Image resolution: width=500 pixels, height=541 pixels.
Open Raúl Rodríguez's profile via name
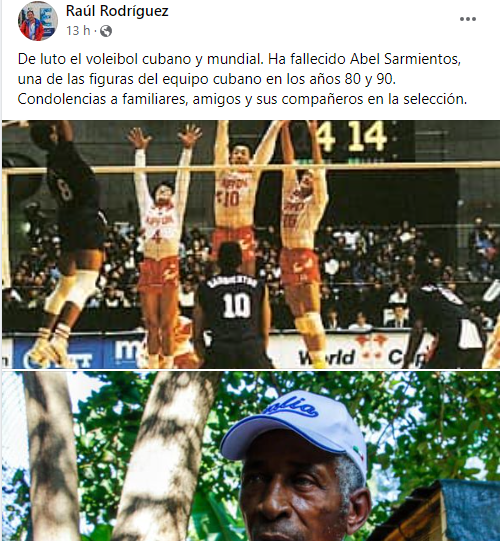pyautogui.click(x=117, y=11)
